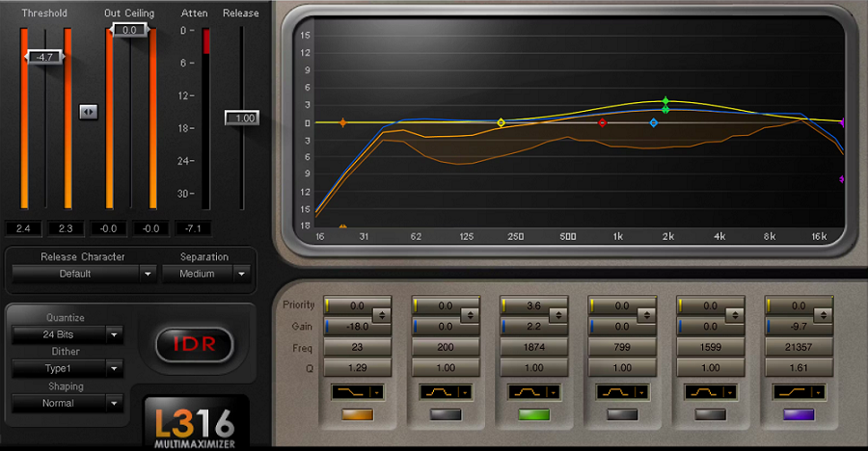This screenshot has width=868, height=451.
Task: Click the Q field showing 1.61
Action: pos(799,367)
